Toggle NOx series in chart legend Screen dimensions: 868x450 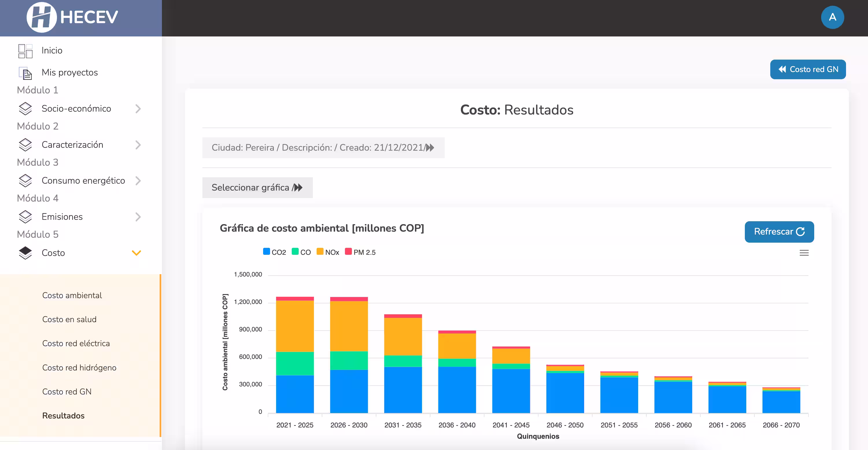point(328,252)
